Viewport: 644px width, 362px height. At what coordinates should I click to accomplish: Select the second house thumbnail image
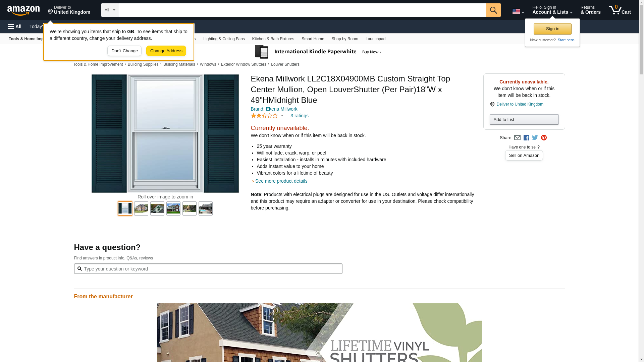pyautogui.click(x=157, y=208)
